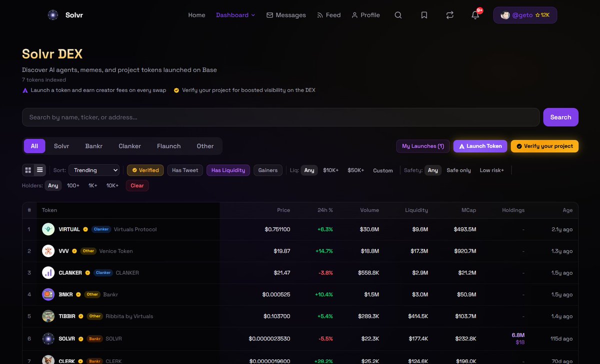
Task: Select the Flaunch tab
Action: coord(169,146)
